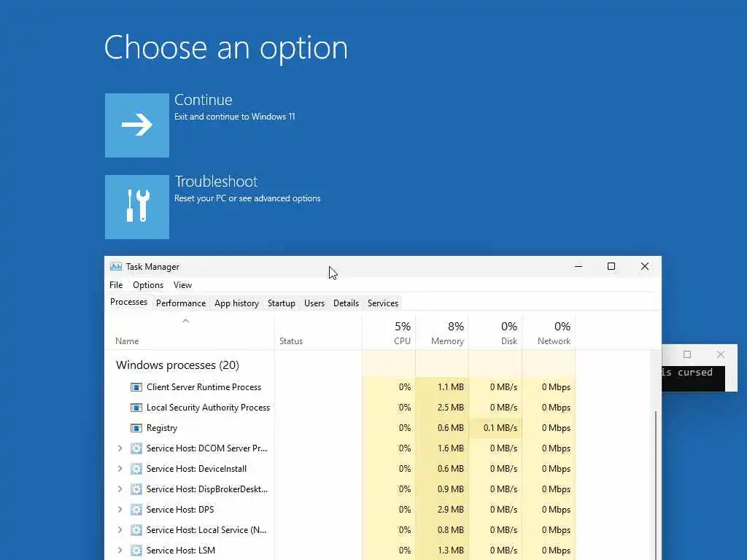The width and height of the screenshot is (747, 560).
Task: Click the Client Server Runtime Process icon
Action: [x=136, y=387]
